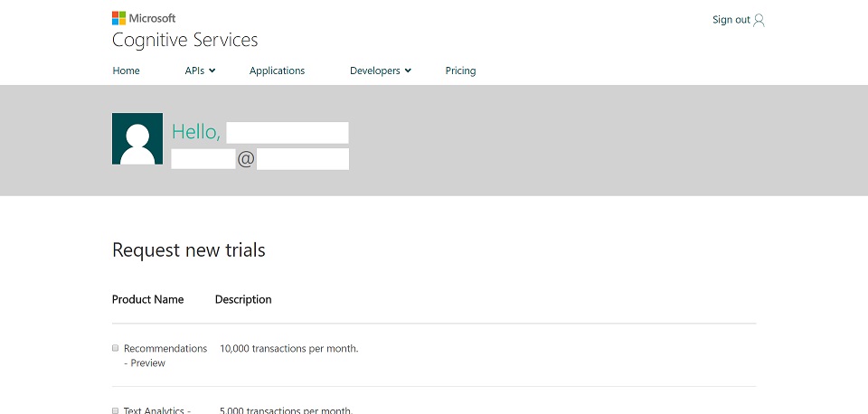Click the Product Name column header
The width and height of the screenshot is (868, 414).
(147, 299)
